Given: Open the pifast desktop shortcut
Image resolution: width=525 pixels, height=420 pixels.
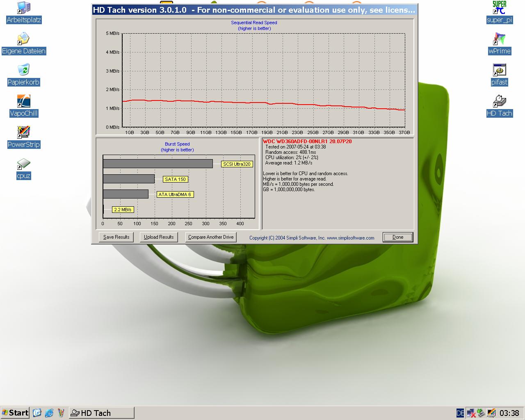Looking at the screenshot, I should [x=499, y=70].
